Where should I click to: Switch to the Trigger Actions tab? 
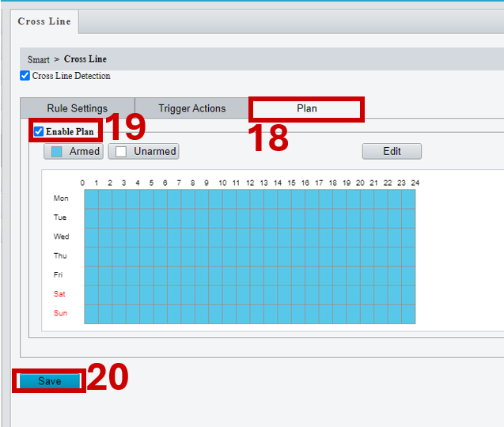tap(192, 108)
